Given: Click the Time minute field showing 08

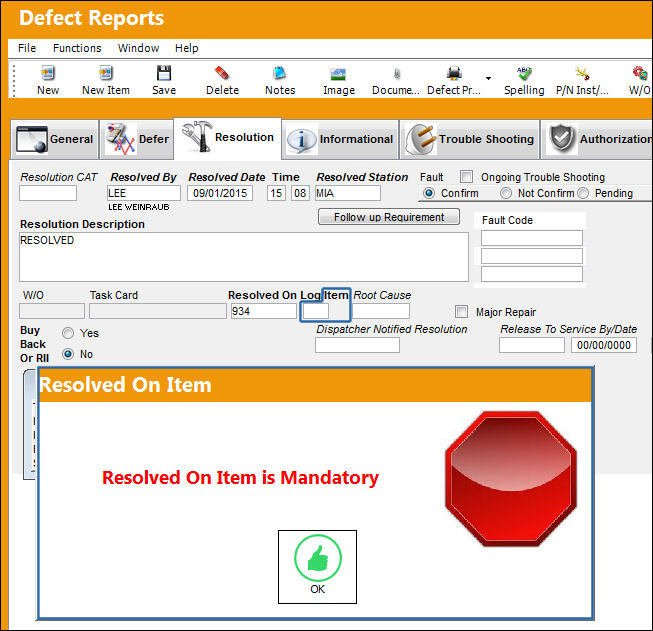Looking at the screenshot, I should pyautogui.click(x=300, y=193).
